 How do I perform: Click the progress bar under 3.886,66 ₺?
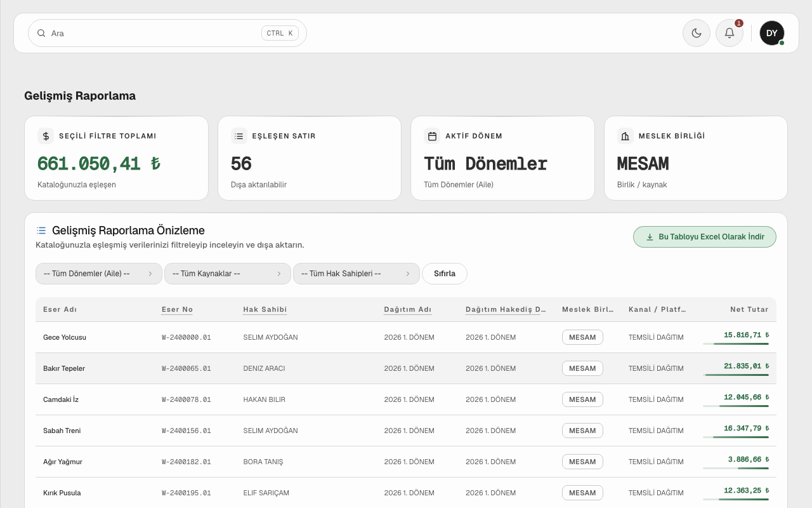coord(736,468)
